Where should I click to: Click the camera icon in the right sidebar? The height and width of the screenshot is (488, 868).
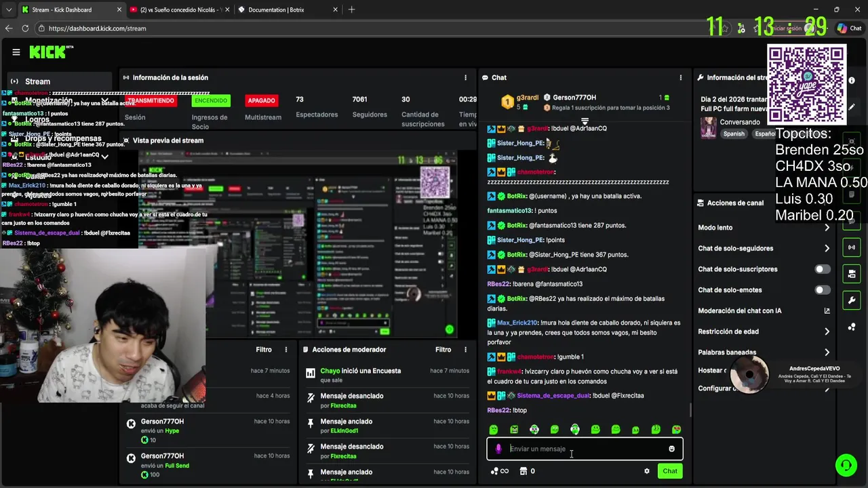click(852, 274)
